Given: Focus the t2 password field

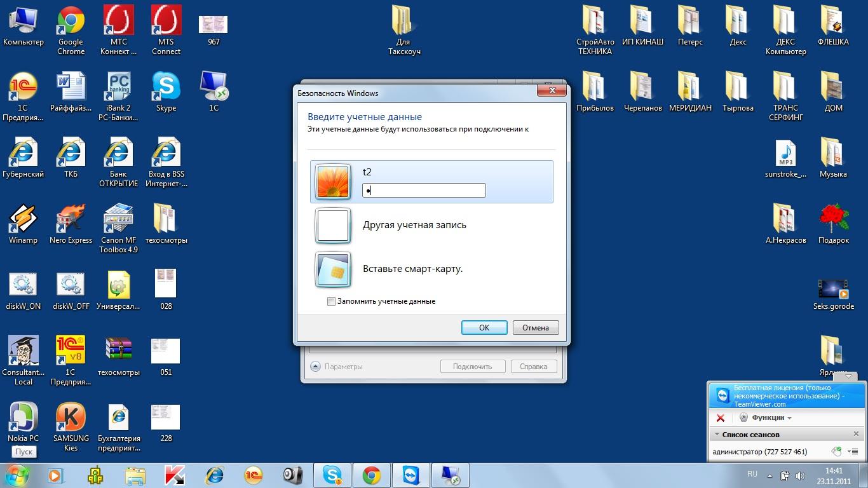Looking at the screenshot, I should pyautogui.click(x=424, y=190).
